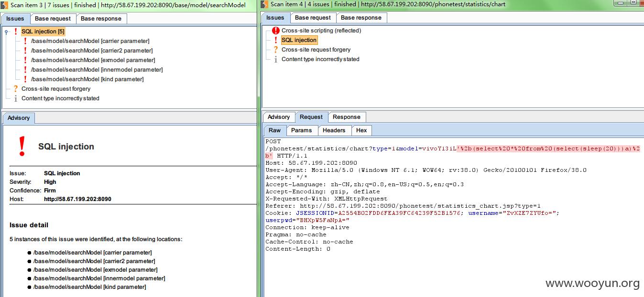Click the Referer header line
Viewport: 644px width, 297px height.
click(x=403, y=206)
